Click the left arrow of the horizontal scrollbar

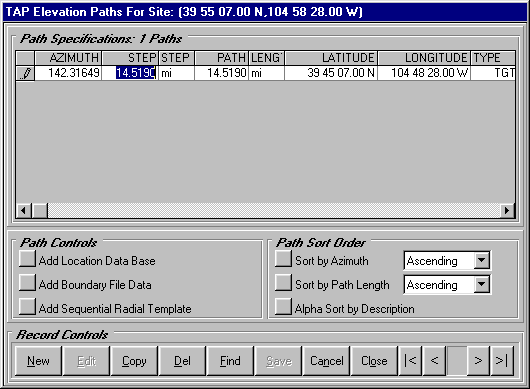23,211
